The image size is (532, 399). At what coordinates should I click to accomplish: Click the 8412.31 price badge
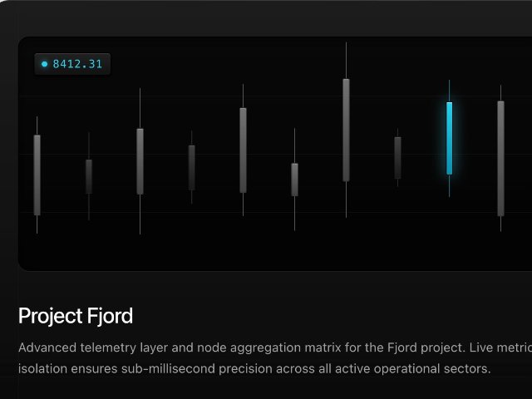tap(72, 64)
